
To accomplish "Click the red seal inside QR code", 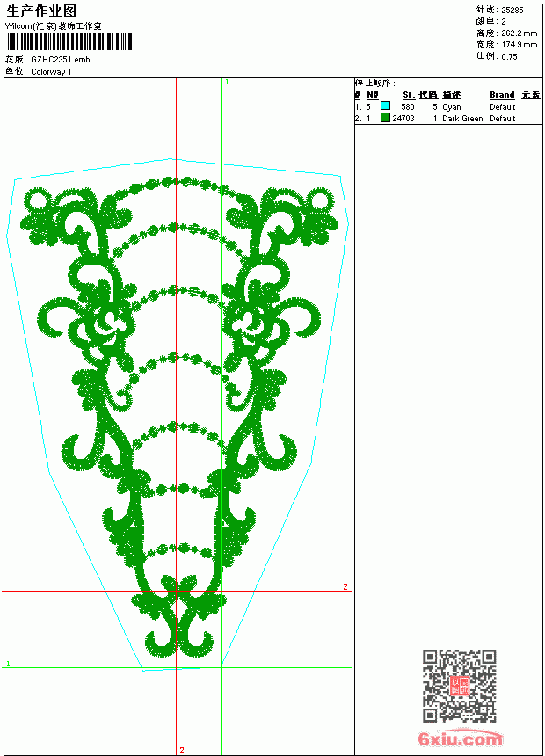I will [x=460, y=686].
